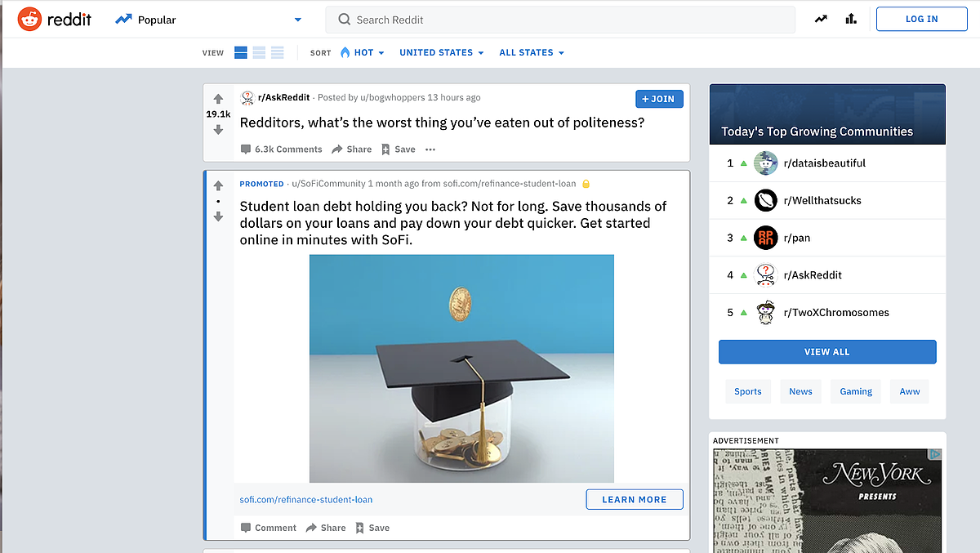
Task: Expand the Hot sort dropdown
Action: pos(363,52)
